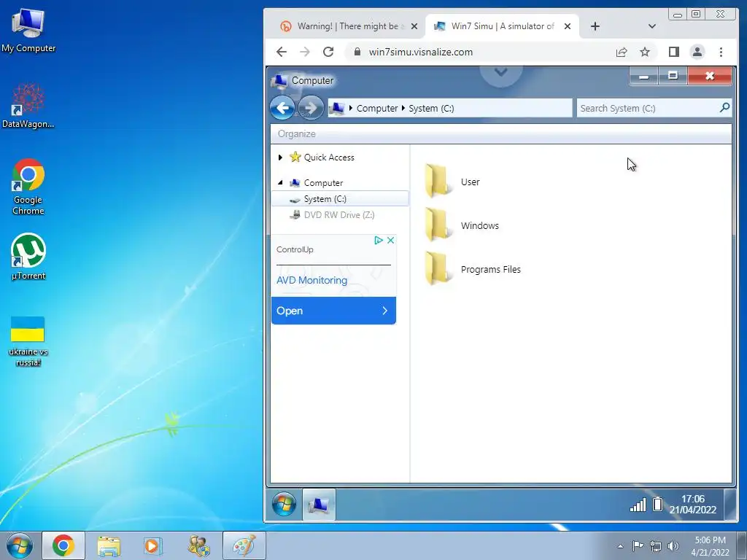Select Chrome icon in outer taskbar
This screenshot has width=747, height=560.
pyautogui.click(x=63, y=545)
